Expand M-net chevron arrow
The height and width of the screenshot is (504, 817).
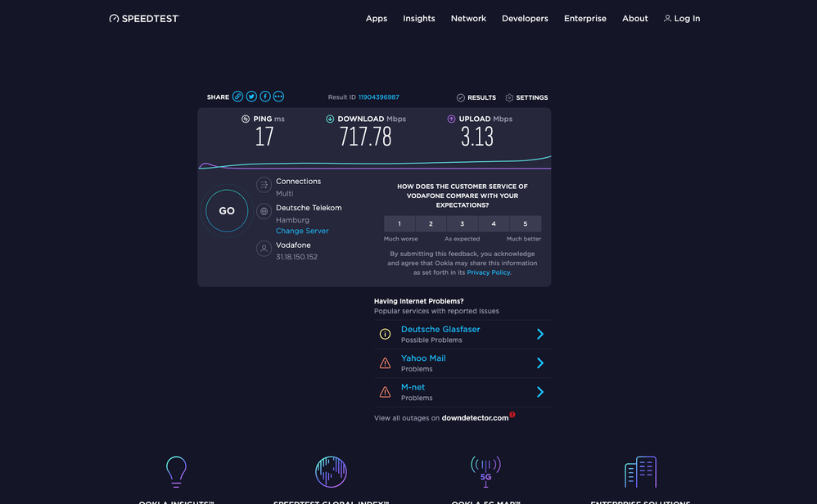[540, 392]
